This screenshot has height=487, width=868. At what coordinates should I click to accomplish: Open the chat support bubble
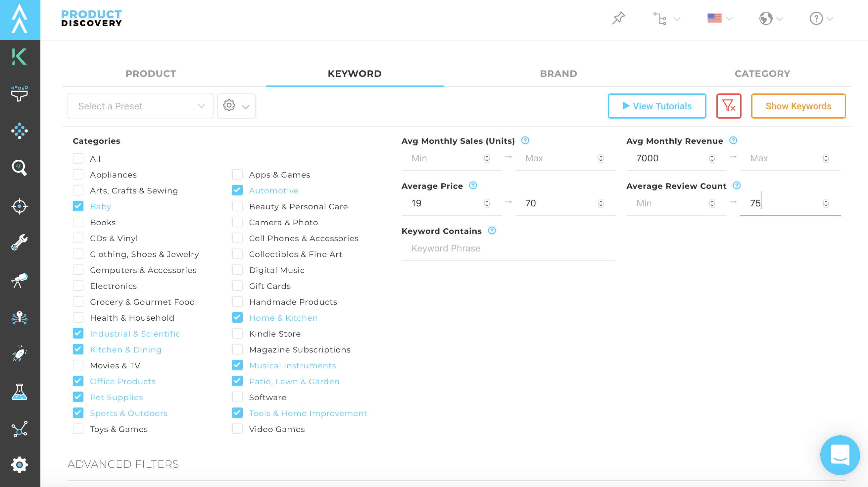[840, 455]
